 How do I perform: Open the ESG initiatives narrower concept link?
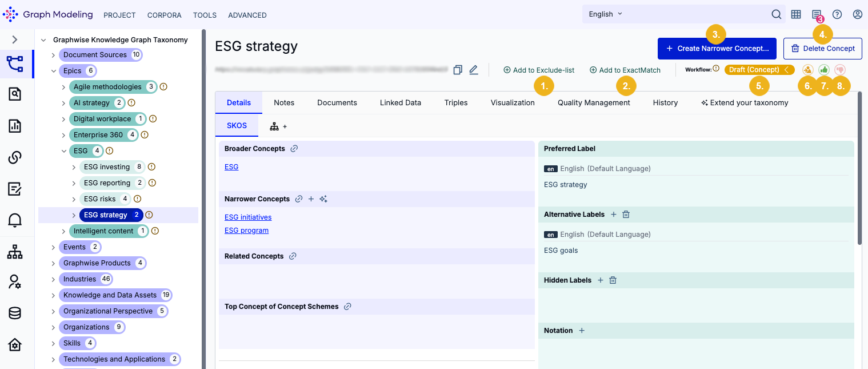click(x=248, y=217)
